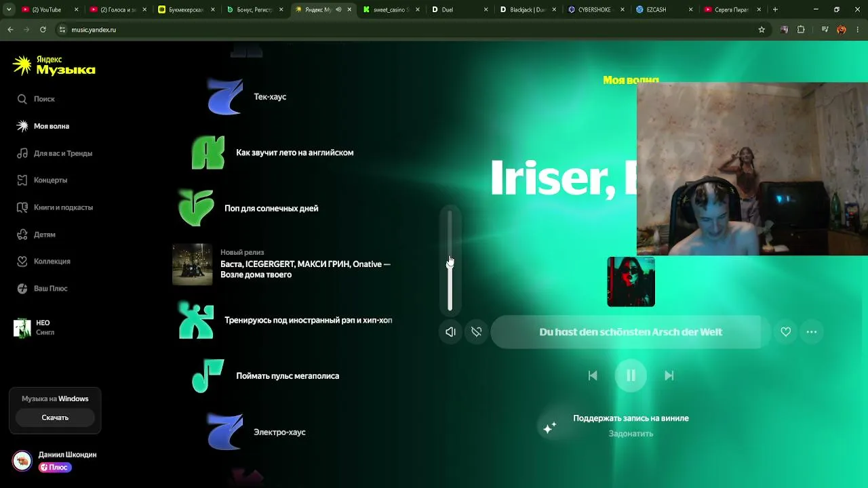
Task: Switch to the Голоса YouTube tab
Action: 118,9
